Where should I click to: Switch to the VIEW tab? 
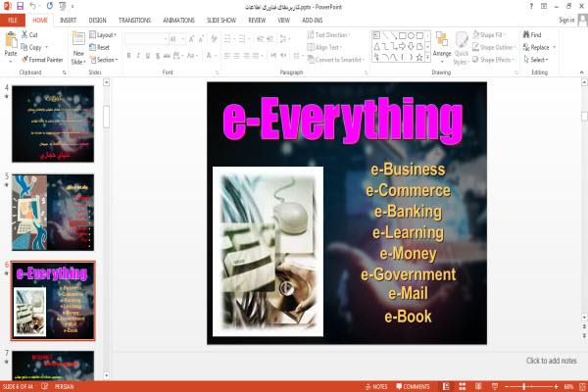click(x=284, y=21)
